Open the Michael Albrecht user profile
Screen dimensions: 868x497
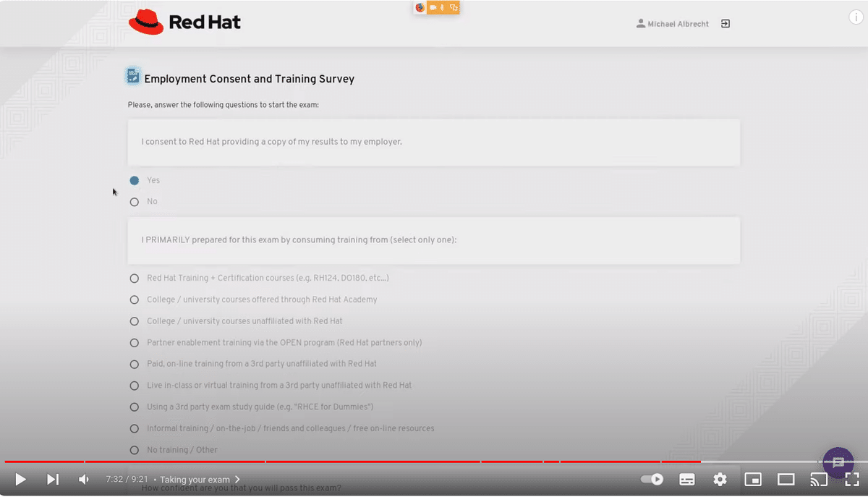[x=673, y=24]
